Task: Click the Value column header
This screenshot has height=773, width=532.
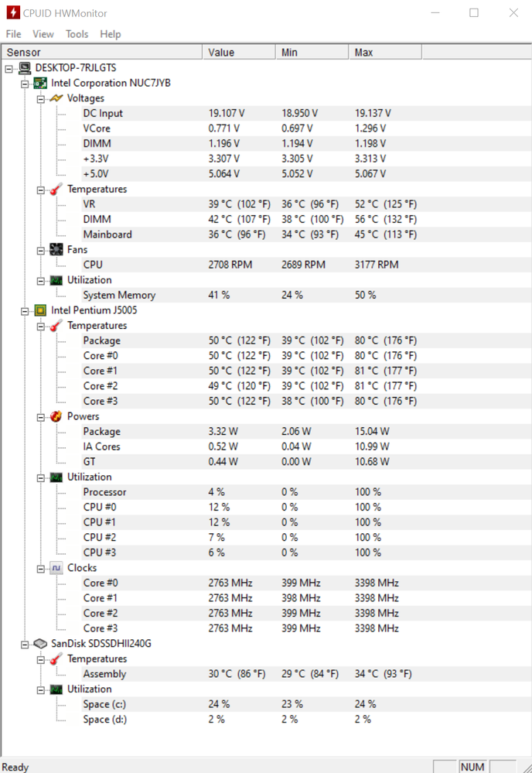Action: coord(239,53)
